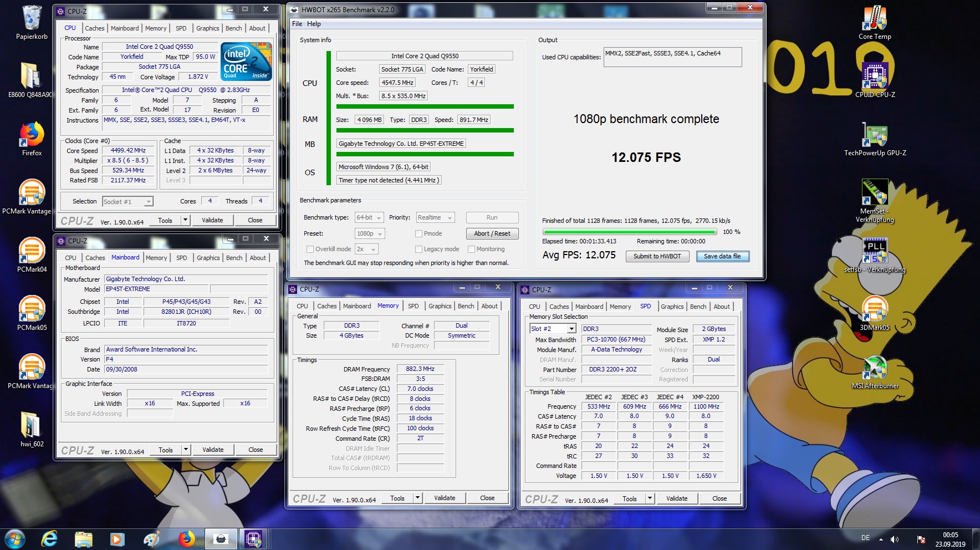Open the E8600 Q848A90 folder icon
This screenshot has height=550, width=980.
pos(30,80)
